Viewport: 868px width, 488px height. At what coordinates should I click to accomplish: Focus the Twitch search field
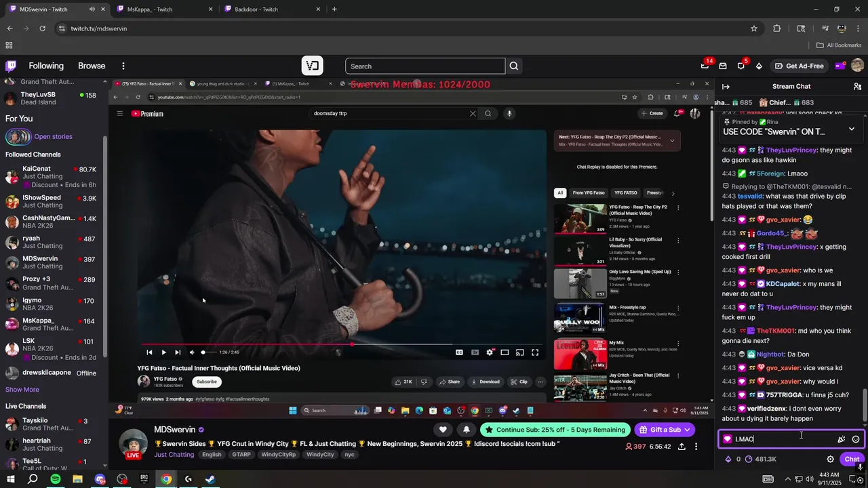point(425,66)
